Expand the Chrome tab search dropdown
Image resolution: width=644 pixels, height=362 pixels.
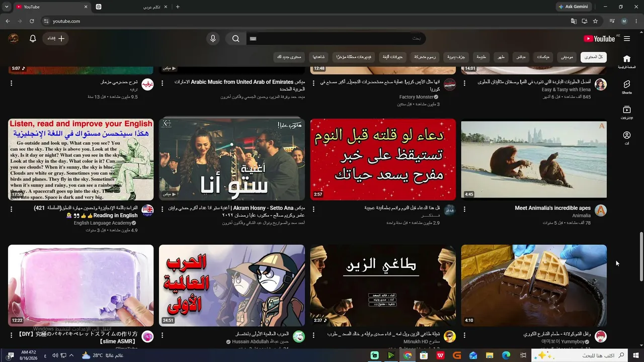point(7,7)
